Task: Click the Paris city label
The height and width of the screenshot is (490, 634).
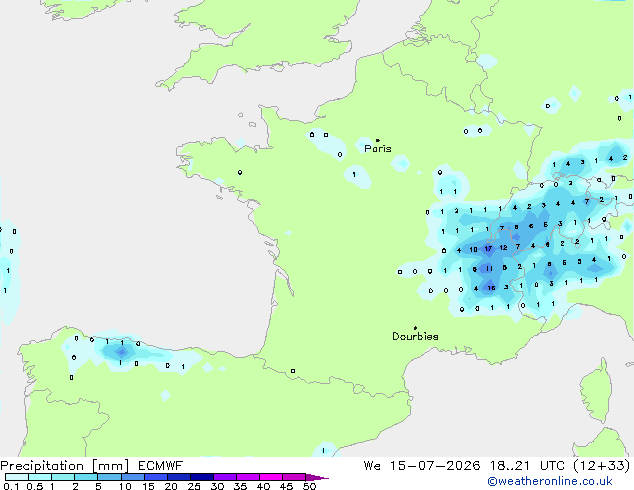Action: 378,149
